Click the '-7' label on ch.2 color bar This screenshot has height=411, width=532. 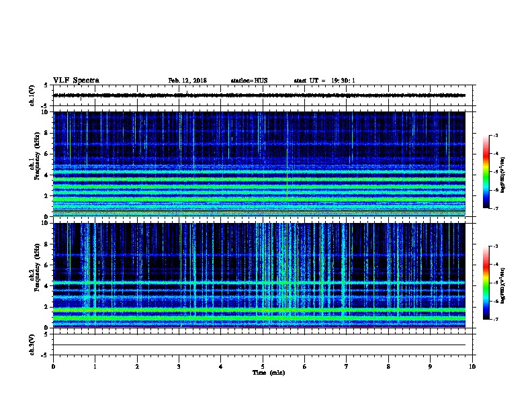[x=495, y=320]
